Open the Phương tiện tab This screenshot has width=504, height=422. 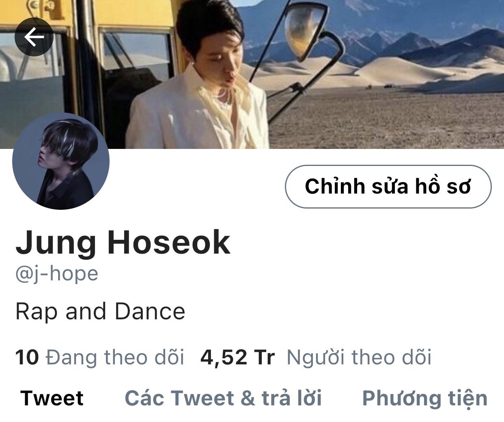[x=424, y=398]
